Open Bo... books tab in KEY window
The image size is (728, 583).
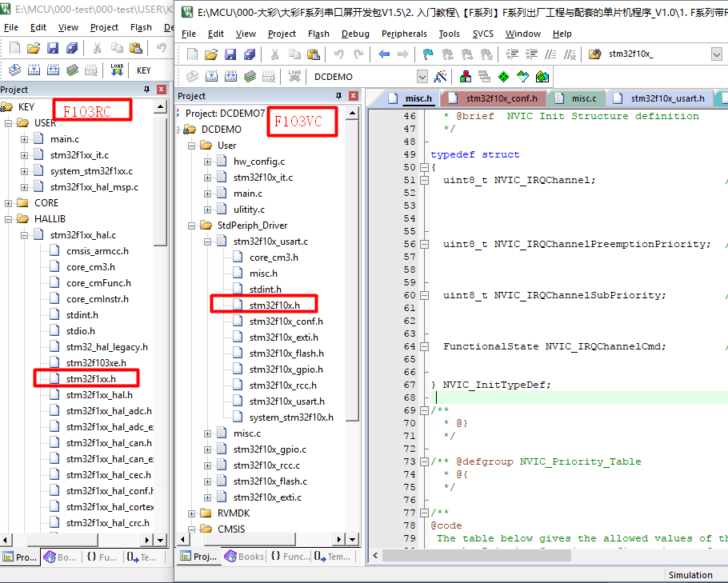pos(60,557)
